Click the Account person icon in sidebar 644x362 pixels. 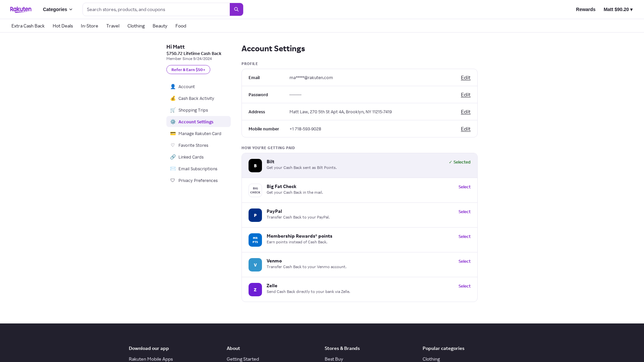tap(173, 86)
